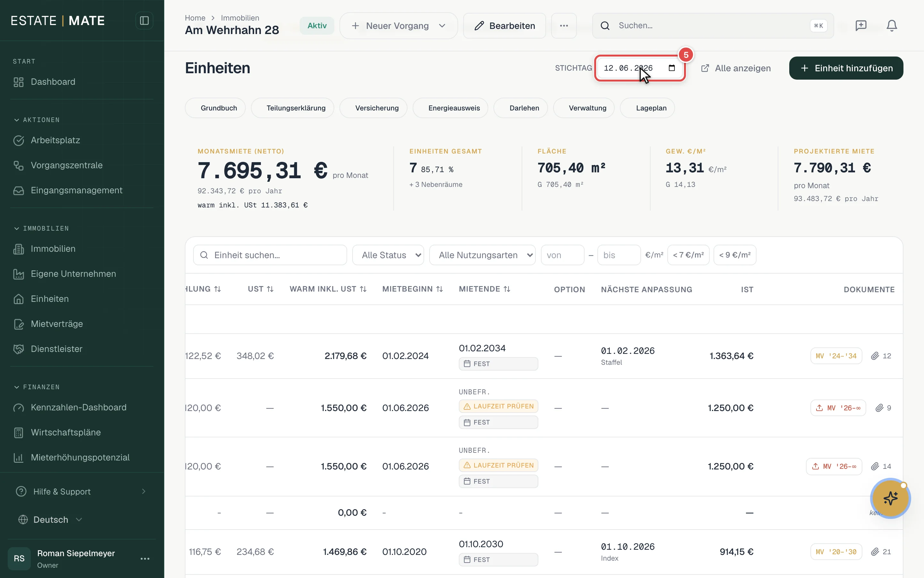Open Neuer Vorgang dropdown

(398, 26)
